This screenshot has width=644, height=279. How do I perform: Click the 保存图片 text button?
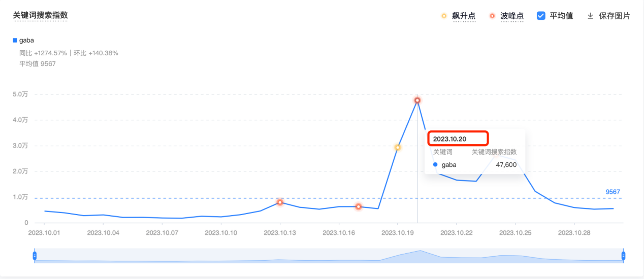pyautogui.click(x=614, y=16)
